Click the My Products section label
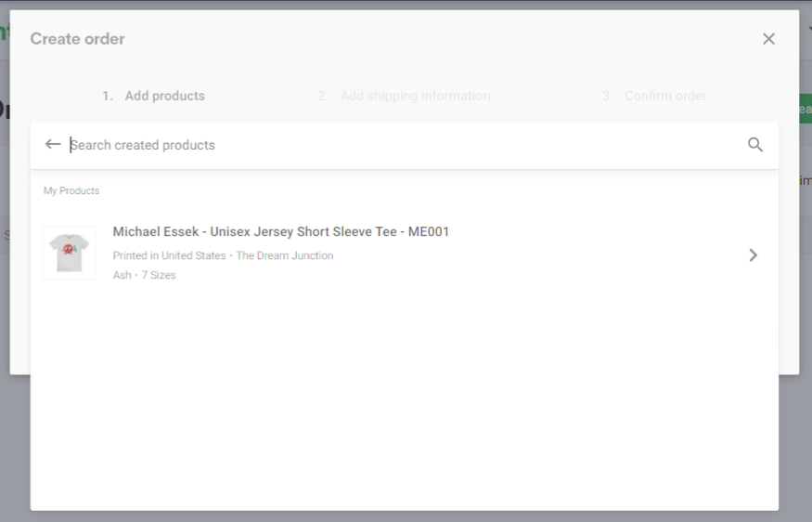812x522 pixels. click(x=71, y=190)
